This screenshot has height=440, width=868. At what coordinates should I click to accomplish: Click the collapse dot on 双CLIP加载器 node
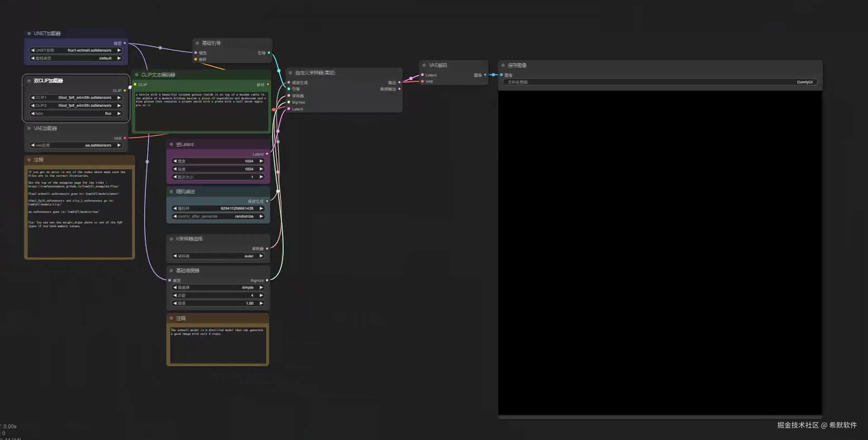tap(29, 81)
